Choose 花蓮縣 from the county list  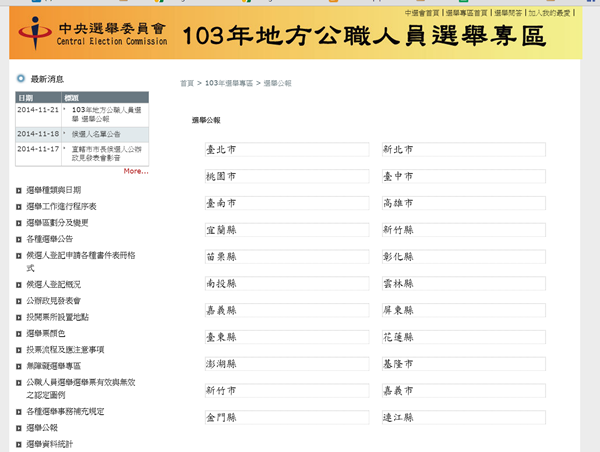pyautogui.click(x=462, y=337)
